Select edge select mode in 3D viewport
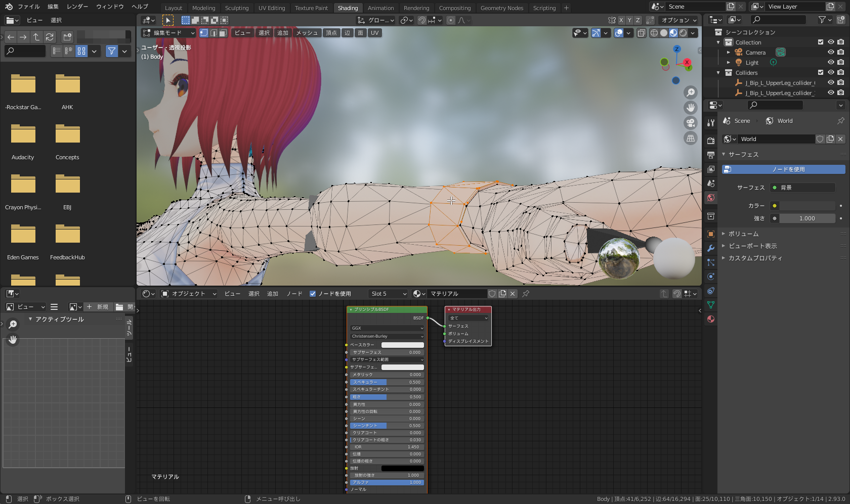Image resolution: width=850 pixels, height=504 pixels. [214, 33]
